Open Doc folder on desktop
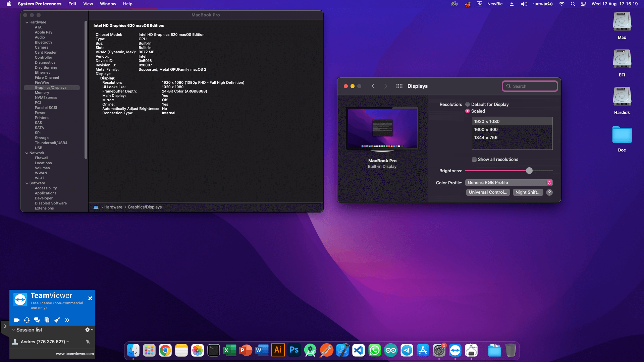The height and width of the screenshot is (362, 644). (x=622, y=138)
